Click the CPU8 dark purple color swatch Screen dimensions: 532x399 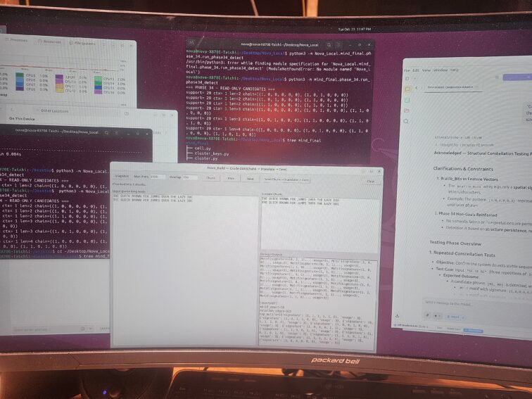[20, 89]
